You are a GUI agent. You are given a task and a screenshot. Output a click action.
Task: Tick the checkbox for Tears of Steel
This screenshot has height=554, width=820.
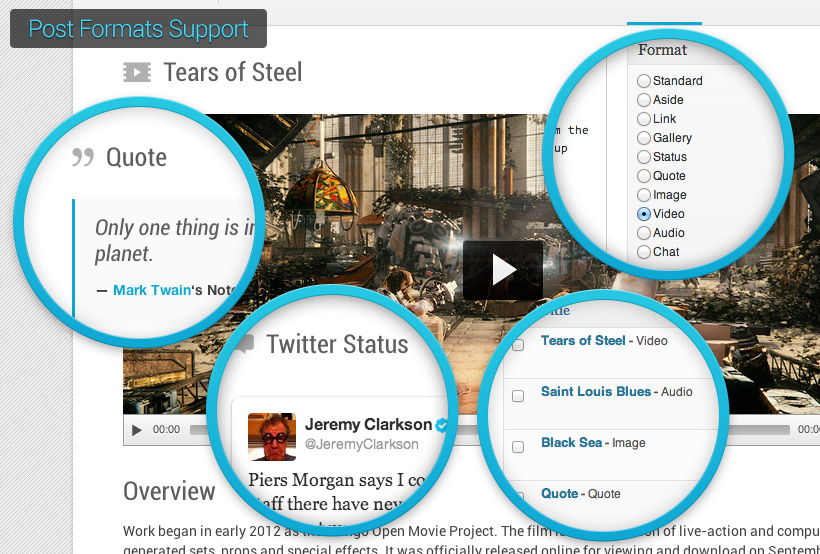(518, 345)
